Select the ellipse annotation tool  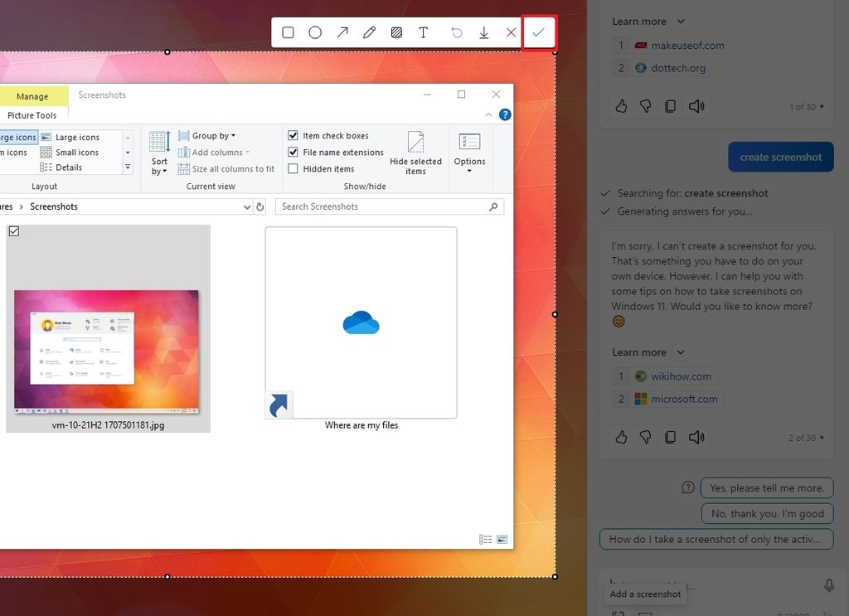[315, 32]
